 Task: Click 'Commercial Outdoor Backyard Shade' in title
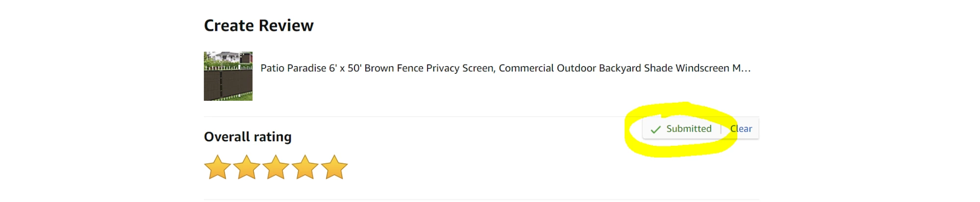[x=570, y=68]
